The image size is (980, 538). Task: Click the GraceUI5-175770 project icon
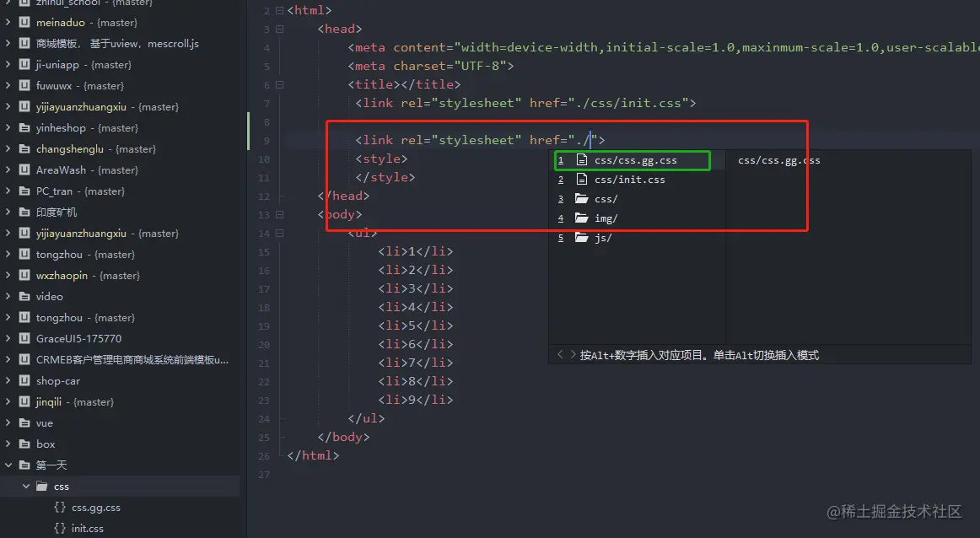(24, 339)
